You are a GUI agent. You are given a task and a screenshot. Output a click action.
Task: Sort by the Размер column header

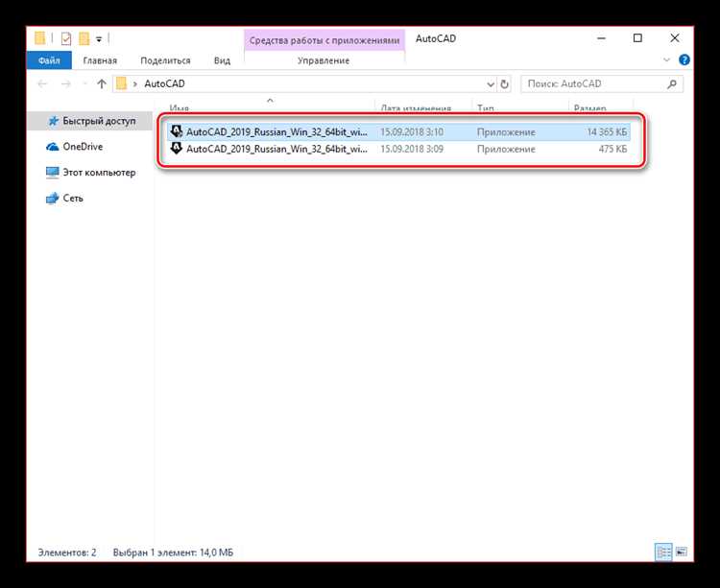(589, 108)
